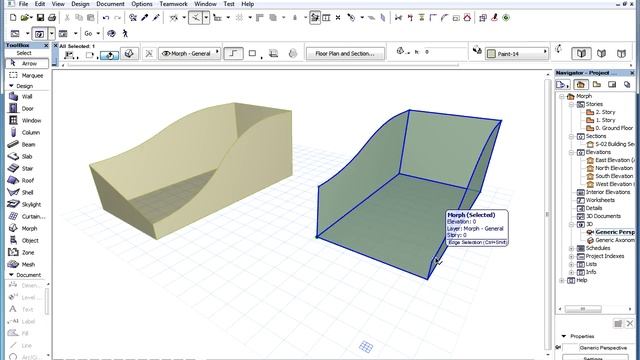Open the Paint-14 material dropdown
Viewport: 640px width, 360px height.
tap(517, 53)
